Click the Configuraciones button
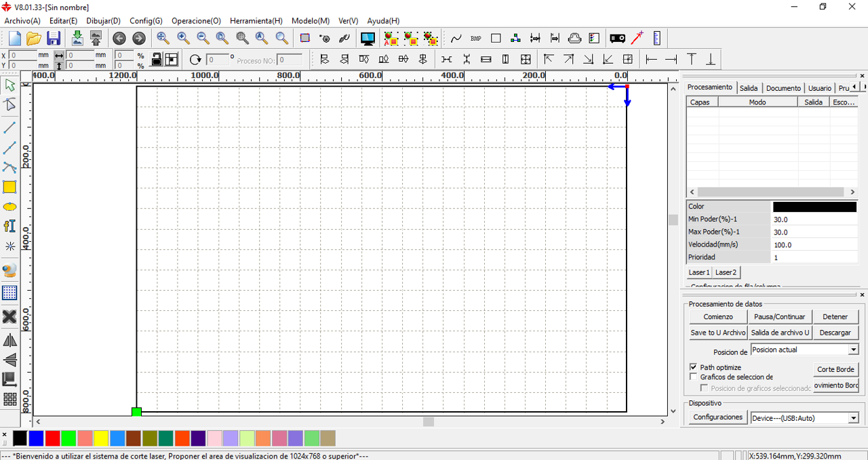The height and width of the screenshot is (460, 868). (717, 417)
